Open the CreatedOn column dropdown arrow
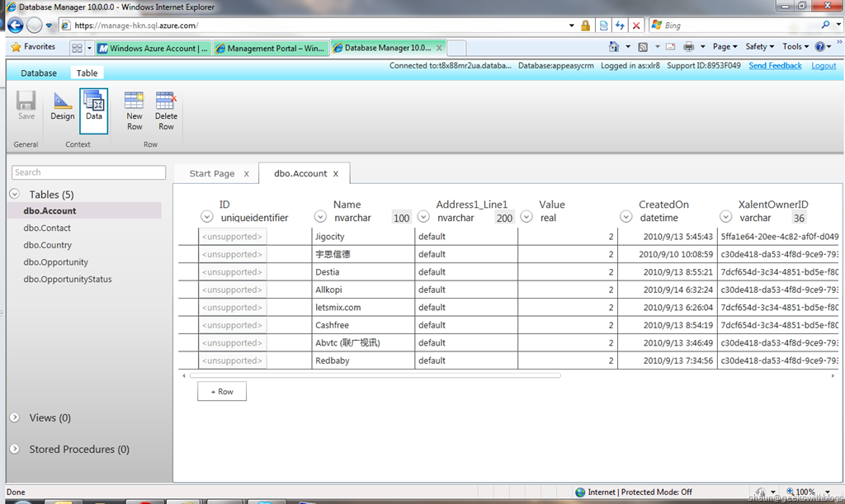 [x=626, y=218]
